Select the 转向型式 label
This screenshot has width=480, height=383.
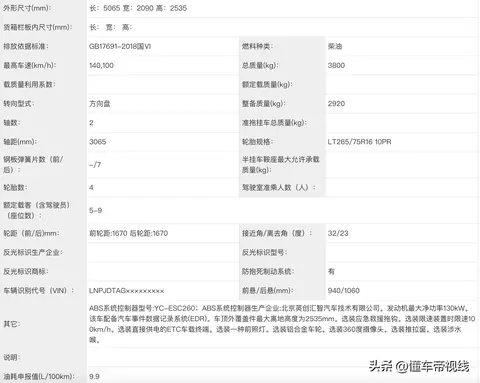coord(19,104)
